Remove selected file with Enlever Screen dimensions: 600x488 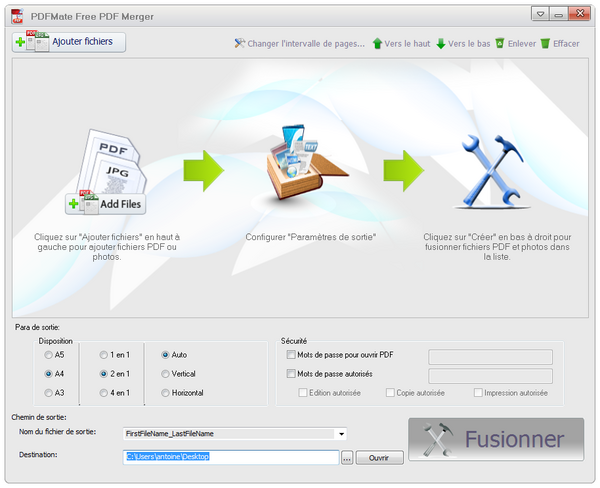[516, 44]
